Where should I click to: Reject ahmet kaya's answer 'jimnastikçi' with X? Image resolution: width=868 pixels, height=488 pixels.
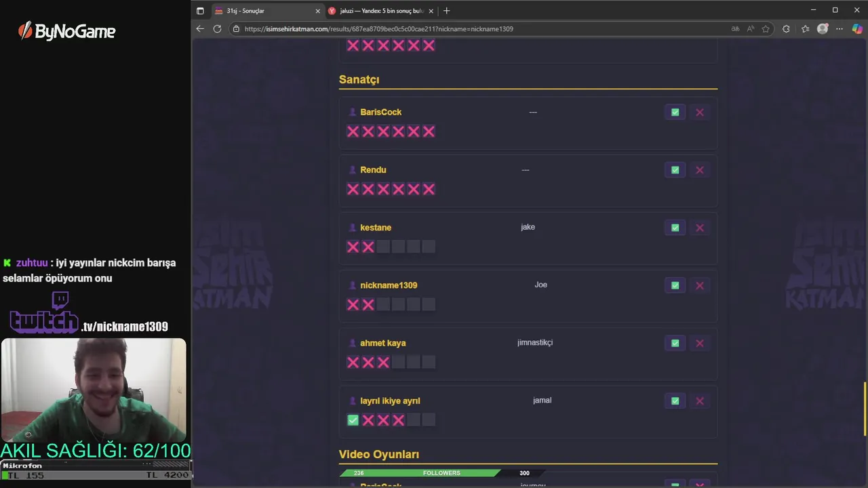tap(700, 343)
